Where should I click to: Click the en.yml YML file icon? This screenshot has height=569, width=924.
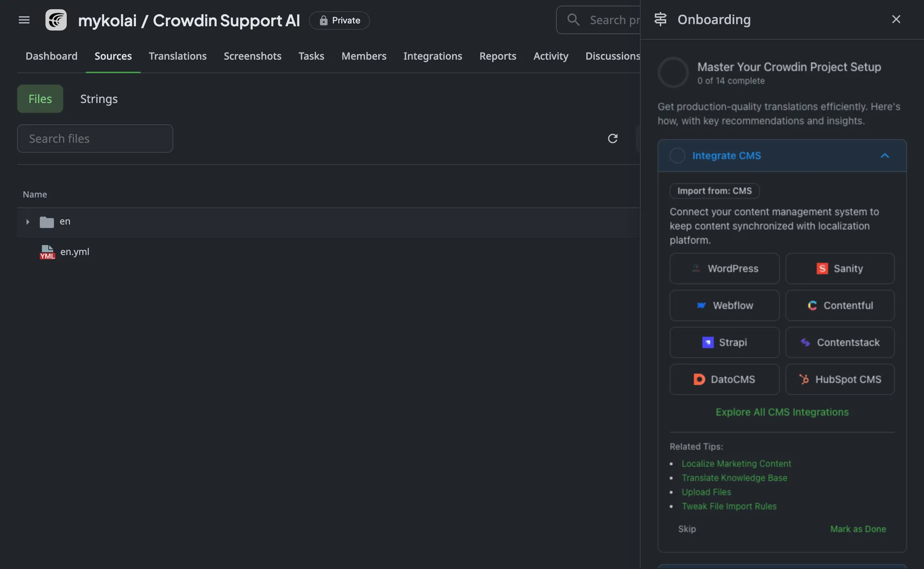(x=47, y=252)
